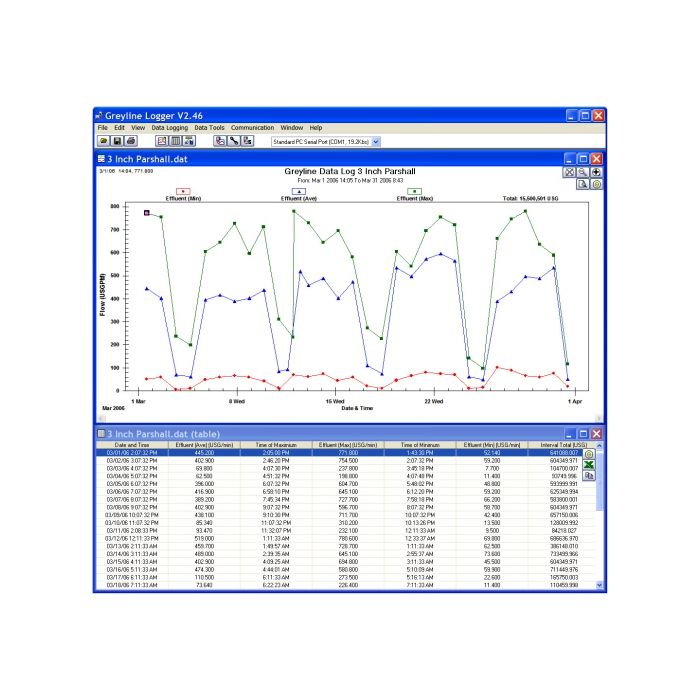The image size is (700, 700).
Task: Close the 3 Inch Parshall.dat table window
Action: (x=596, y=433)
